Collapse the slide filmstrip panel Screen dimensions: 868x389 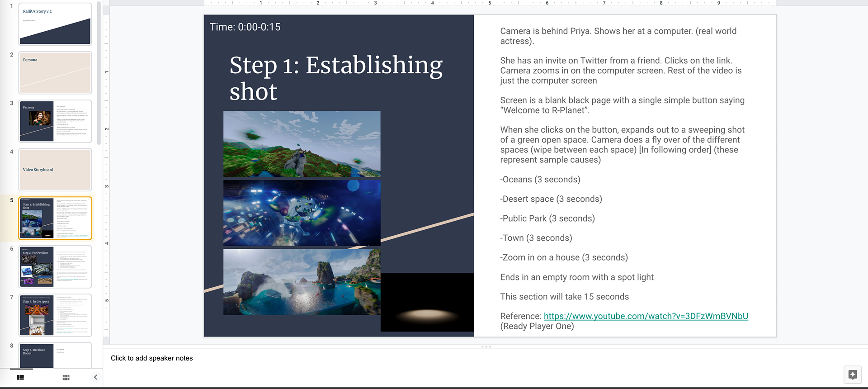pos(95,377)
